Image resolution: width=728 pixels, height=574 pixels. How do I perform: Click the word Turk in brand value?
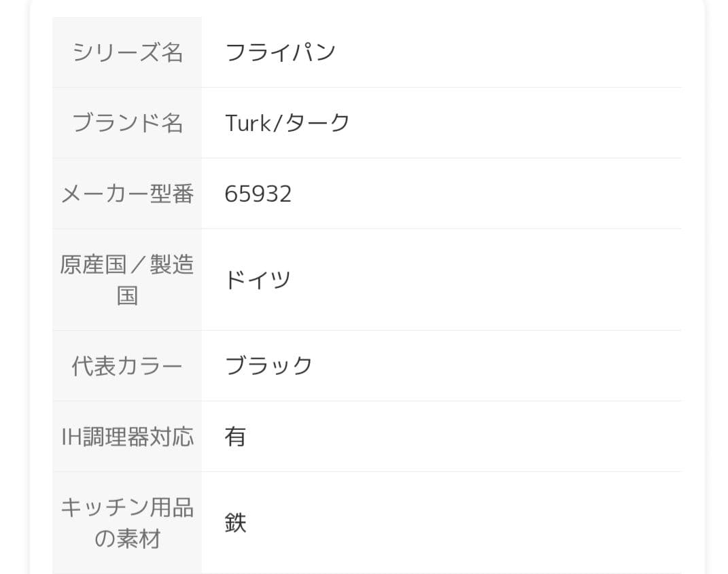point(247,123)
